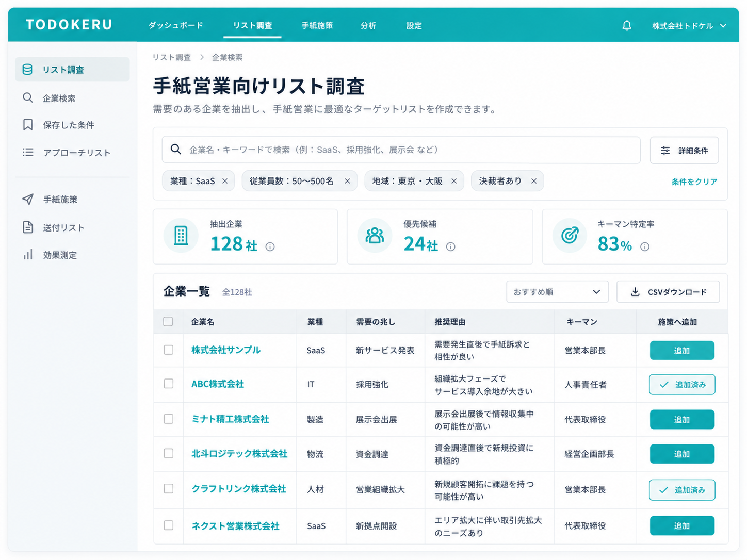Screen dimensions: 747x560
Task: Switch to the ダッシュボード tab
Action: (176, 25)
